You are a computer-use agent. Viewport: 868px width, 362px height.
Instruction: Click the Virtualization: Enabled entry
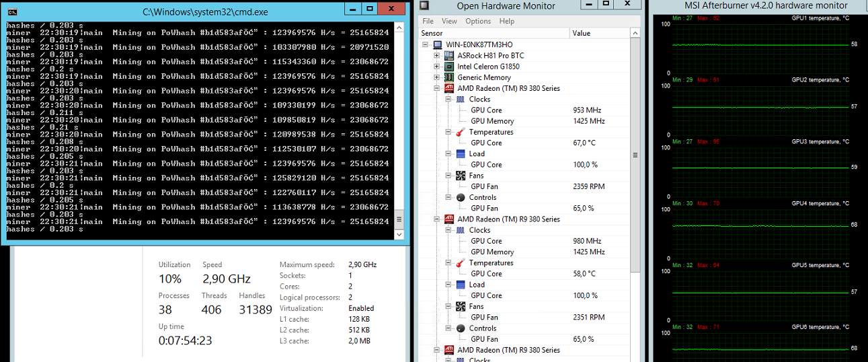pos(327,308)
